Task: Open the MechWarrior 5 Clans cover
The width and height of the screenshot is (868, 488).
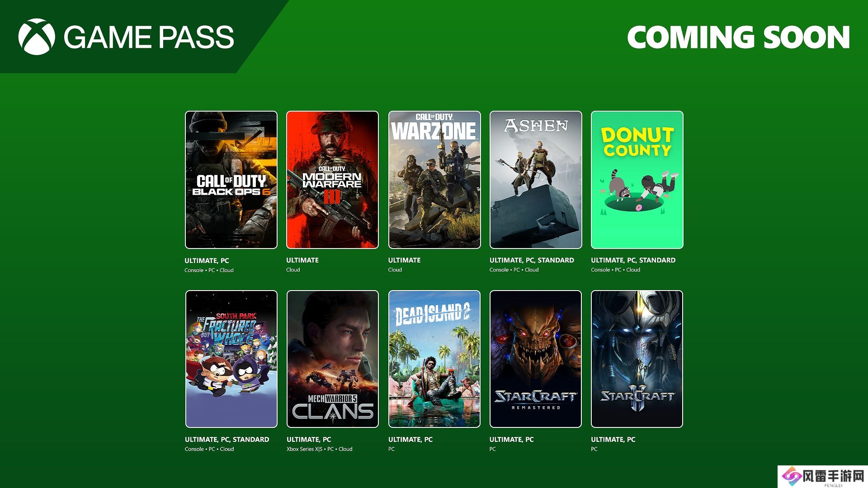Action: pos(332,359)
